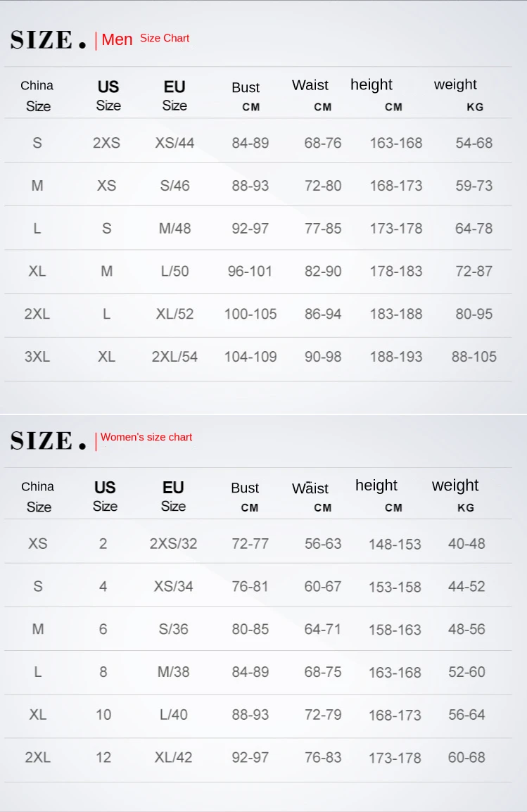Click the 104-109 bust measurement

250,357
